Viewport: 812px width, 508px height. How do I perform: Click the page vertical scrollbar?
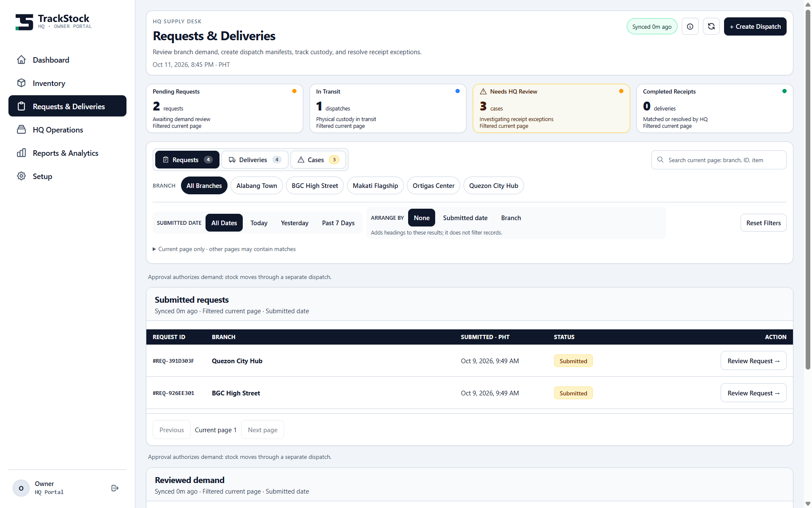[808, 189]
